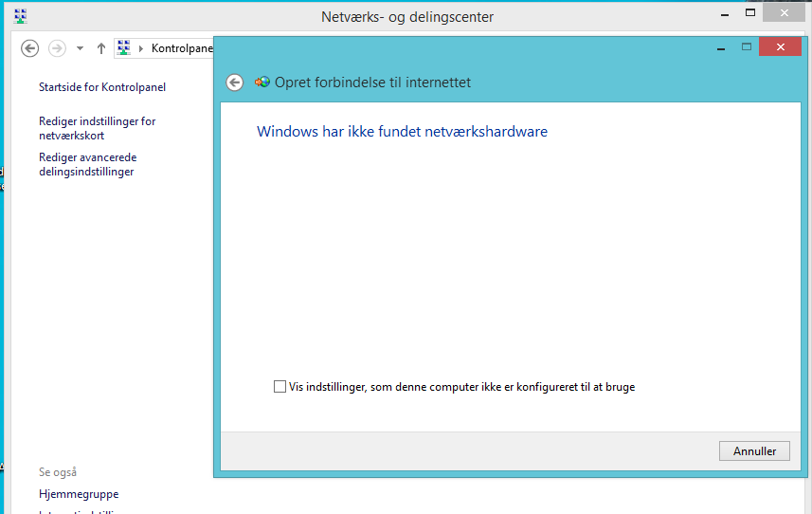Click the Annuller button

(754, 450)
